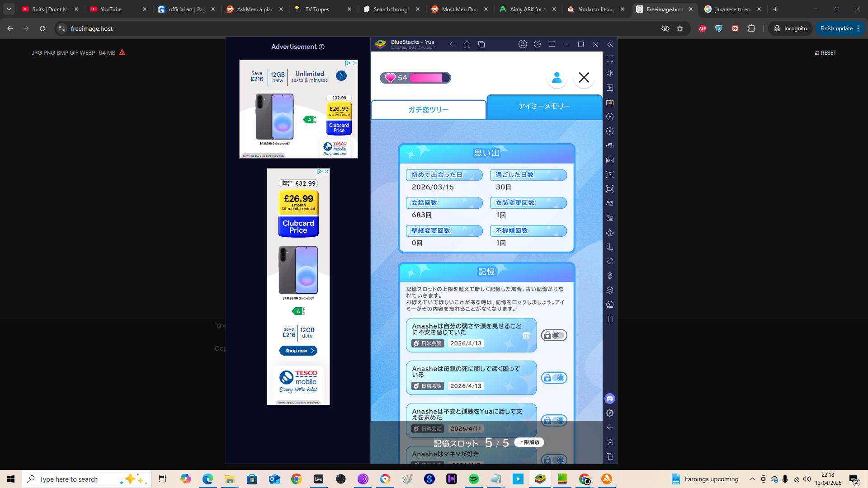The image size is (868, 488).
Task: Click the screenshot icon in BlueStacks sidebar
Action: 610,174
